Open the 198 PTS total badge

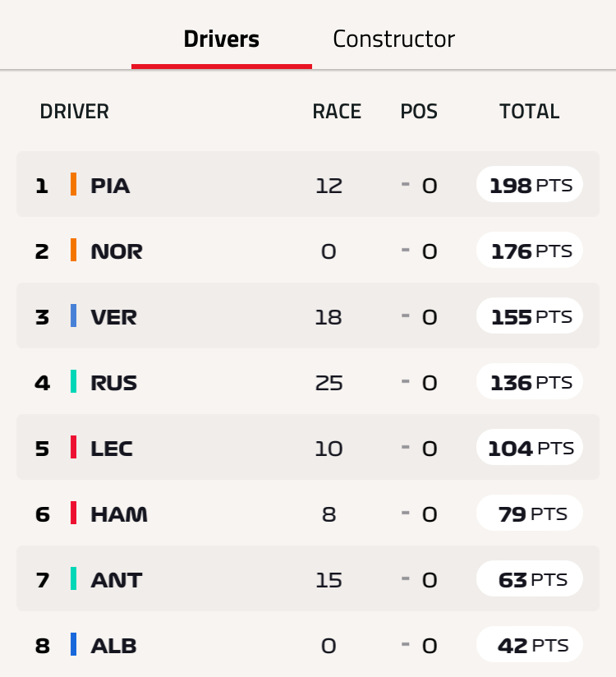(530, 184)
